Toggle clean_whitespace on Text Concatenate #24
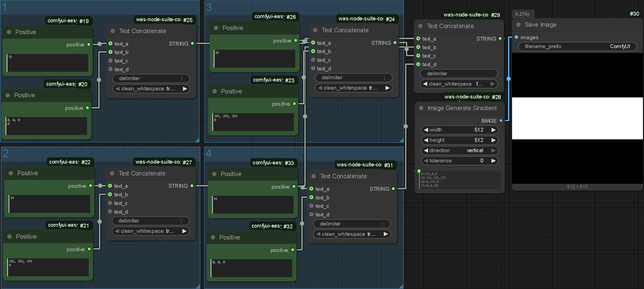The image size is (644, 289). click(x=354, y=88)
